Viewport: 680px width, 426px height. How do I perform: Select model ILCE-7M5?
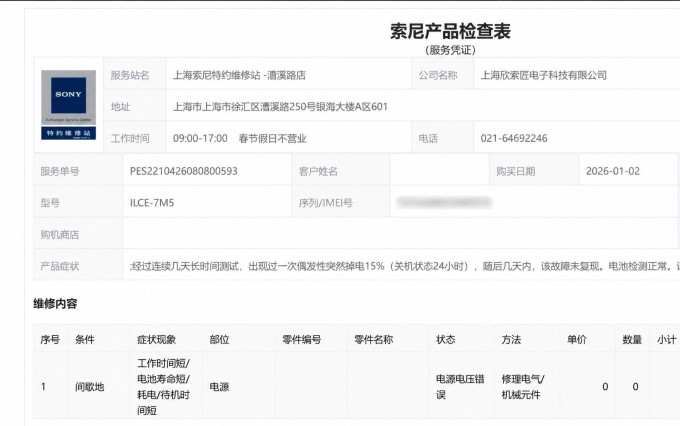pos(152,203)
